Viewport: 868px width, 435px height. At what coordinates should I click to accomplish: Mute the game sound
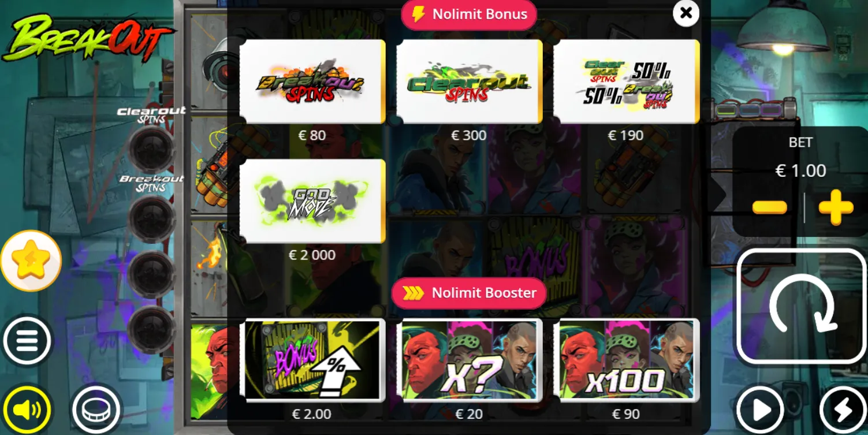click(x=27, y=410)
